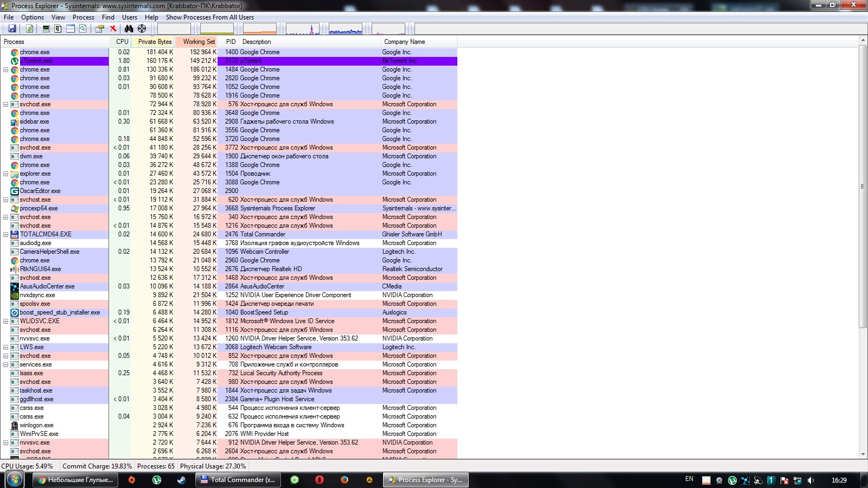Click the binoculars Find Handle icon
This screenshot has width=868, height=488.
point(129,29)
